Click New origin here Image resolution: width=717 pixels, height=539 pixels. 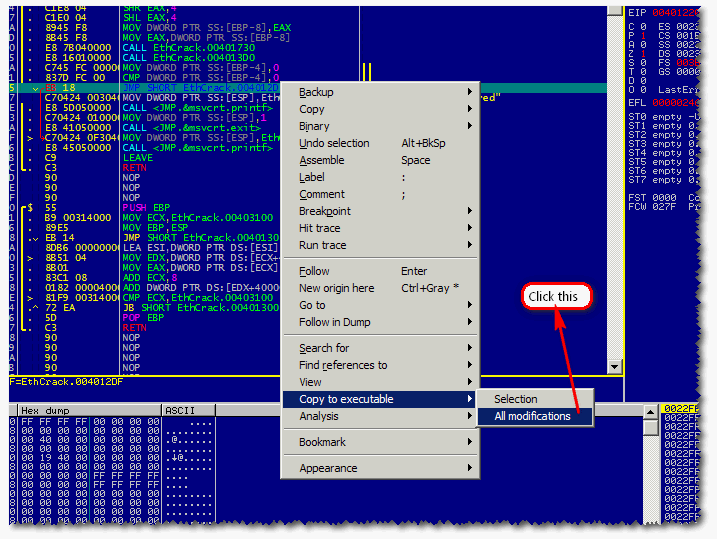click(337, 288)
